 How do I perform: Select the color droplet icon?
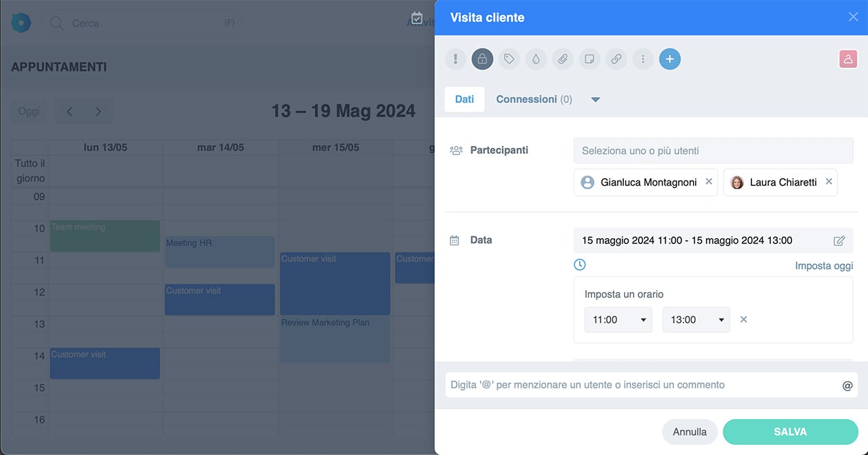[536, 59]
